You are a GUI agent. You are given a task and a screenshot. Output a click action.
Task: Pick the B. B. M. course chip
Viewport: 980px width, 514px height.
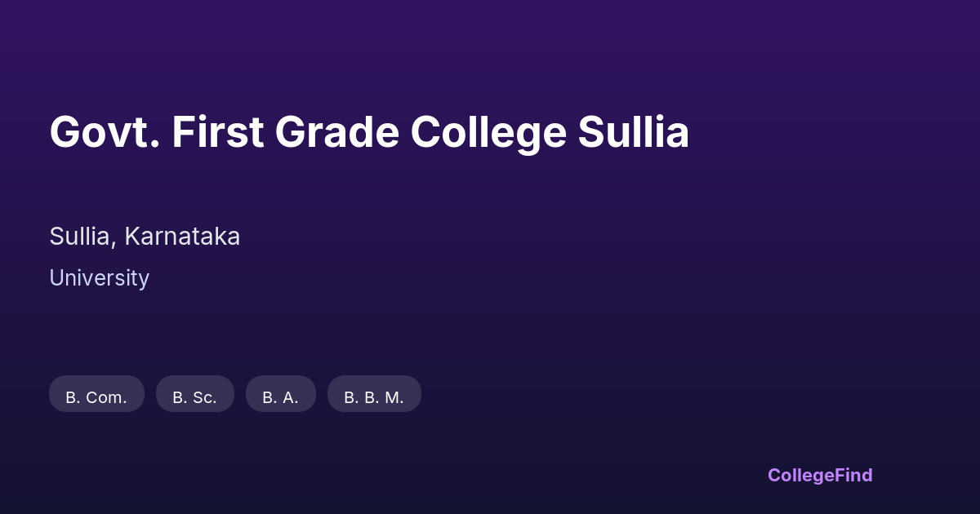pos(374,394)
